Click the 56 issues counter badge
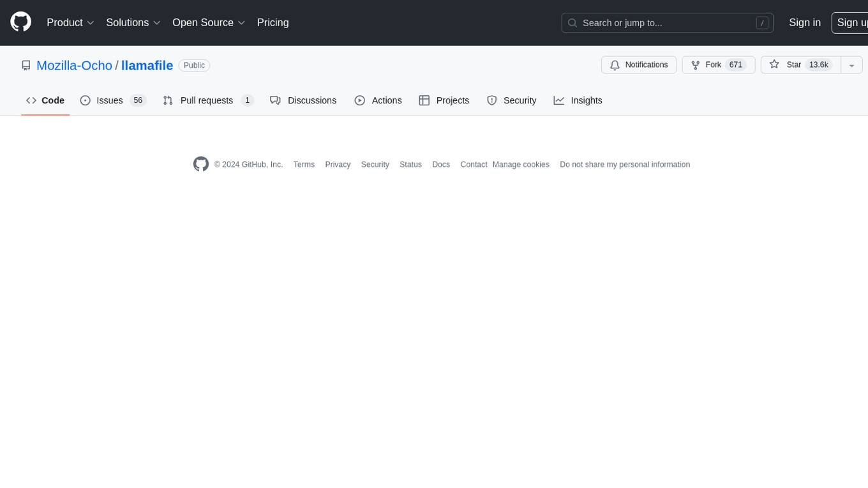The height and width of the screenshot is (488, 868). tap(138, 100)
